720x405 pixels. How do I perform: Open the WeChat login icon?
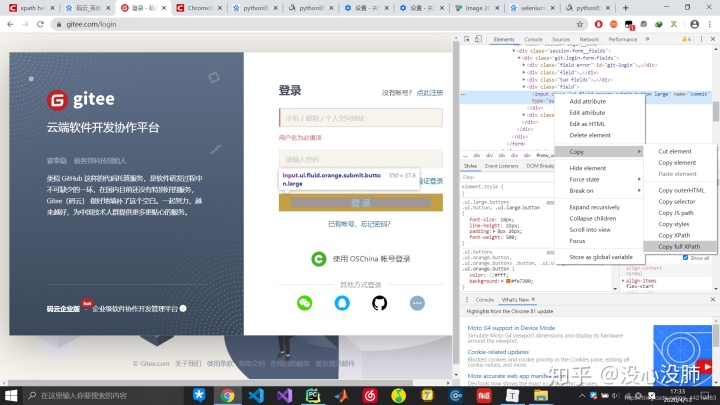point(304,303)
